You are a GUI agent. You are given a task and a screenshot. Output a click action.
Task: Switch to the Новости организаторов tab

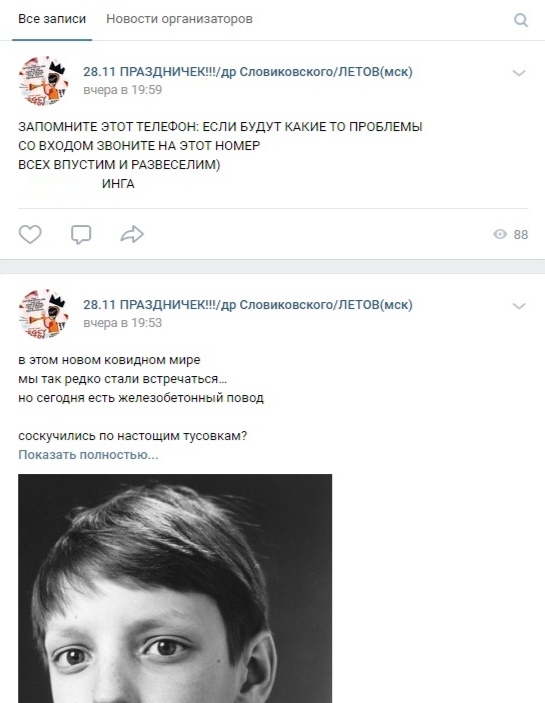(179, 19)
